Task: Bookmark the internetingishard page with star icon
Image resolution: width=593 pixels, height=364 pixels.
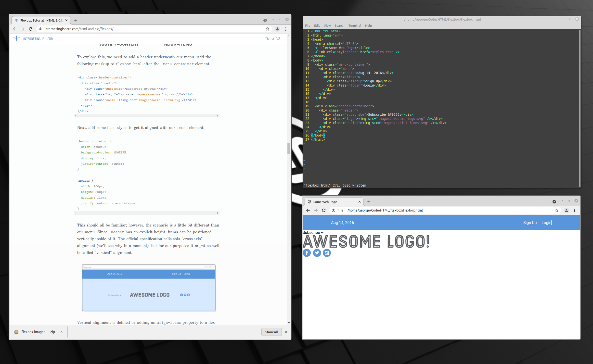Action: click(267, 29)
